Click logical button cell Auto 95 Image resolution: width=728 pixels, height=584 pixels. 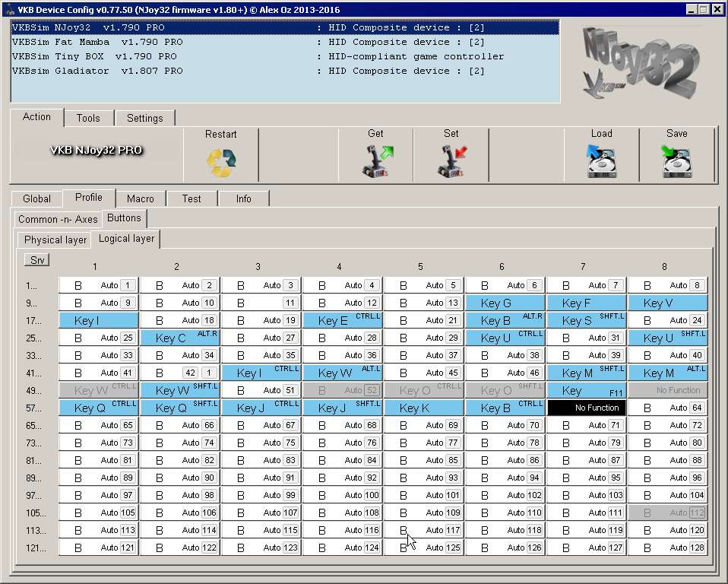(587, 478)
